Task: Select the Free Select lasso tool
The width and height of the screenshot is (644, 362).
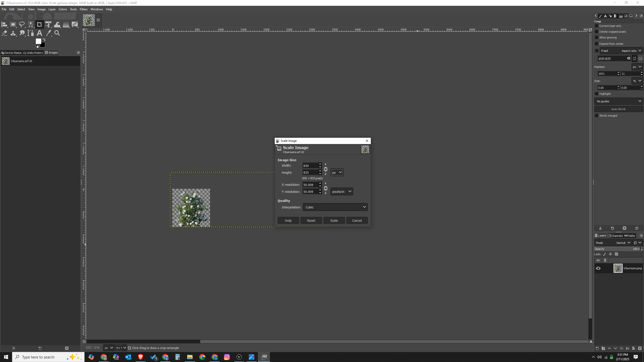Action: (x=22, y=24)
